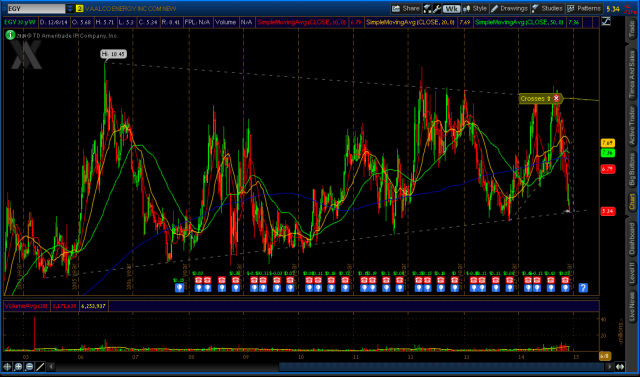Select the Wk timeframe button
This screenshot has height=377, width=640.
click(451, 9)
